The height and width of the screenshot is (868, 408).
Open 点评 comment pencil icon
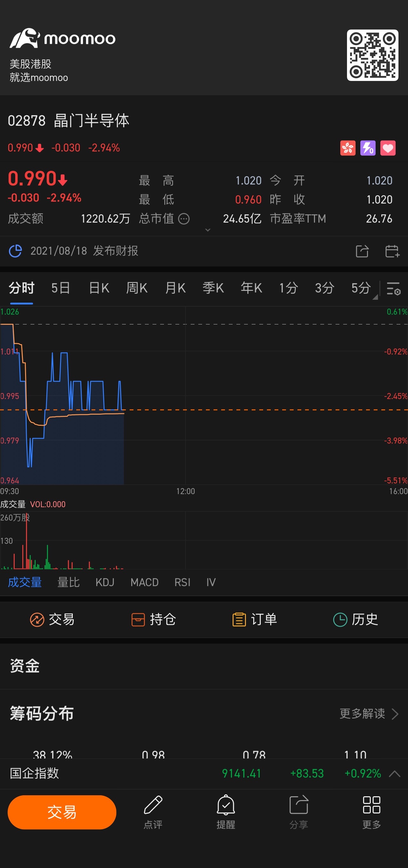153,812
